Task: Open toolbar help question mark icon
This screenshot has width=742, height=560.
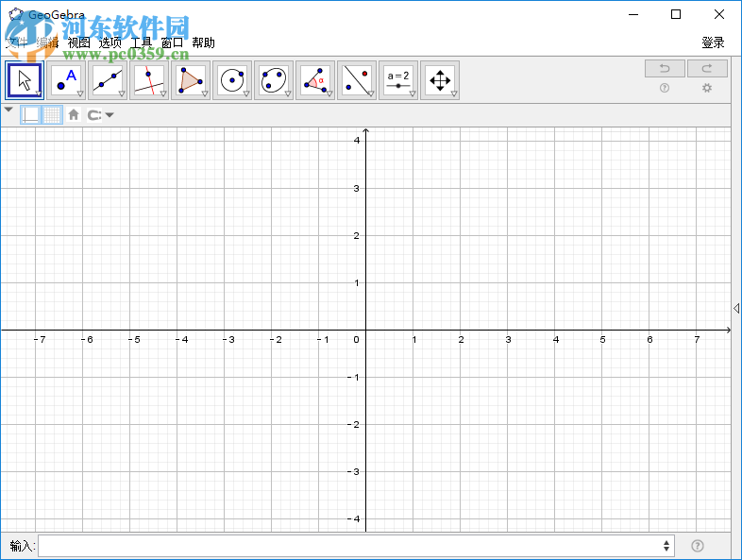Action: click(665, 88)
